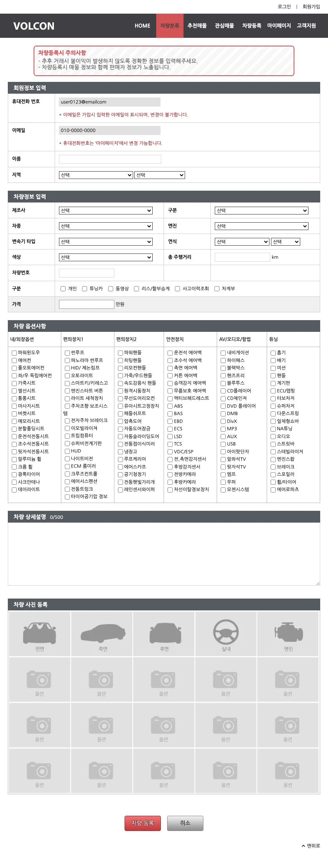
Task: Open the 색상 dropdown
Action: [106, 257]
